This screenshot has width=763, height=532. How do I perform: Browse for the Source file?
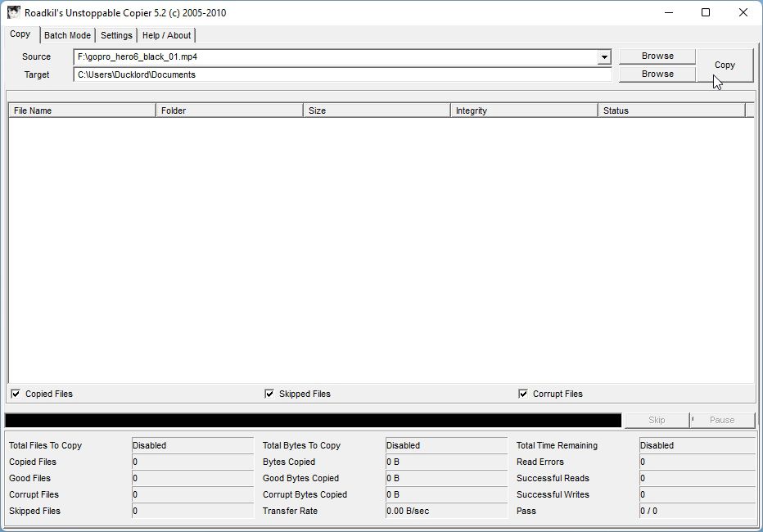(x=657, y=56)
